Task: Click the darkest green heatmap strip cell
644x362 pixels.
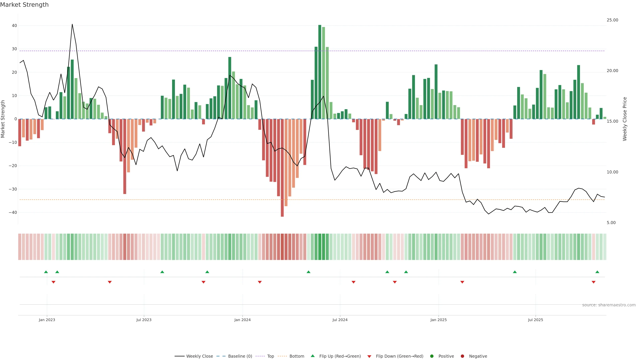Action: (320, 247)
